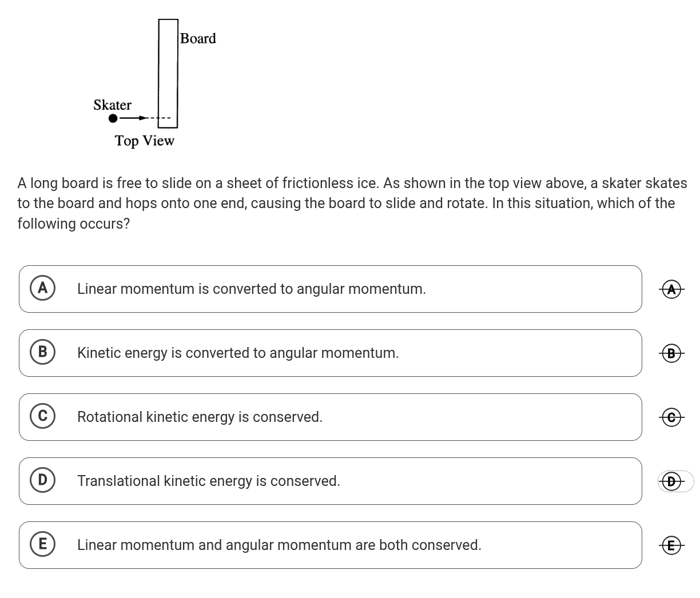Eliminate choice B using its strikethrough icon

click(672, 353)
